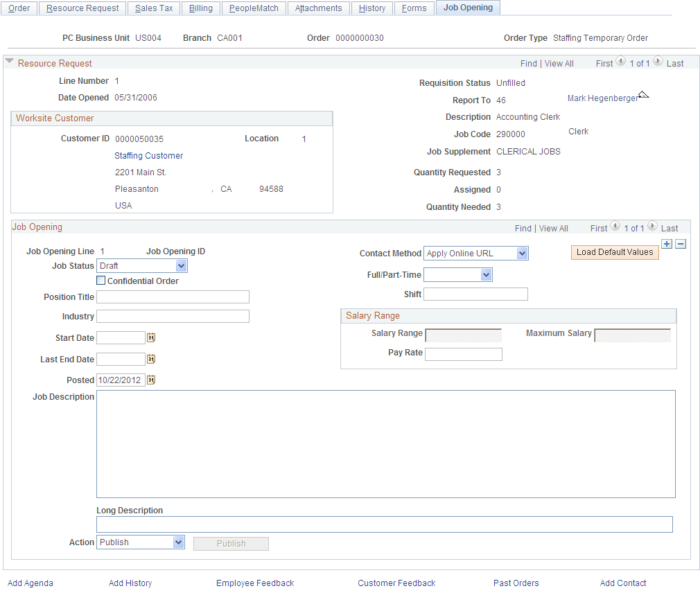Go to next Job Opening row arrow
The height and width of the screenshot is (593, 700).
(x=652, y=227)
